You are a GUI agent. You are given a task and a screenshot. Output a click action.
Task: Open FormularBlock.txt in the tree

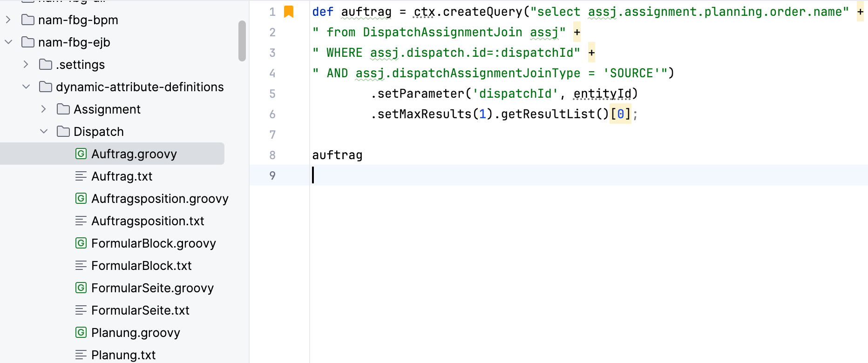coord(141,266)
